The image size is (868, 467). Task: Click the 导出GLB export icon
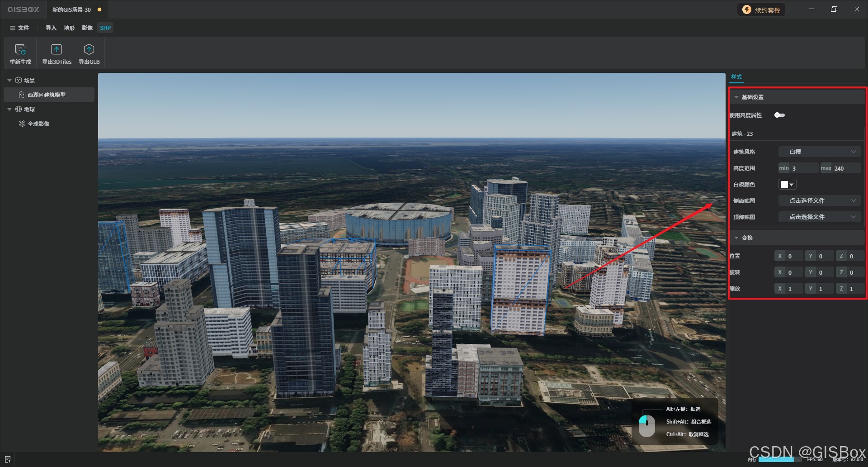[x=89, y=49]
